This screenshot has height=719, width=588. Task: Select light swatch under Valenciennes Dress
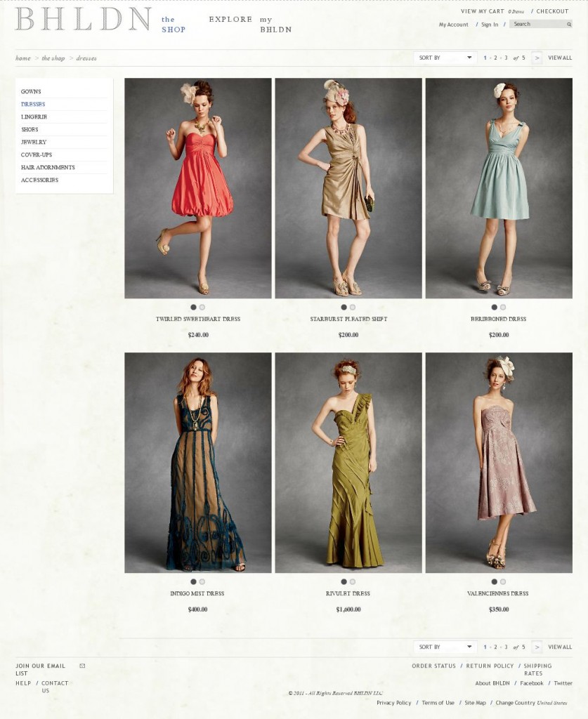point(503,581)
